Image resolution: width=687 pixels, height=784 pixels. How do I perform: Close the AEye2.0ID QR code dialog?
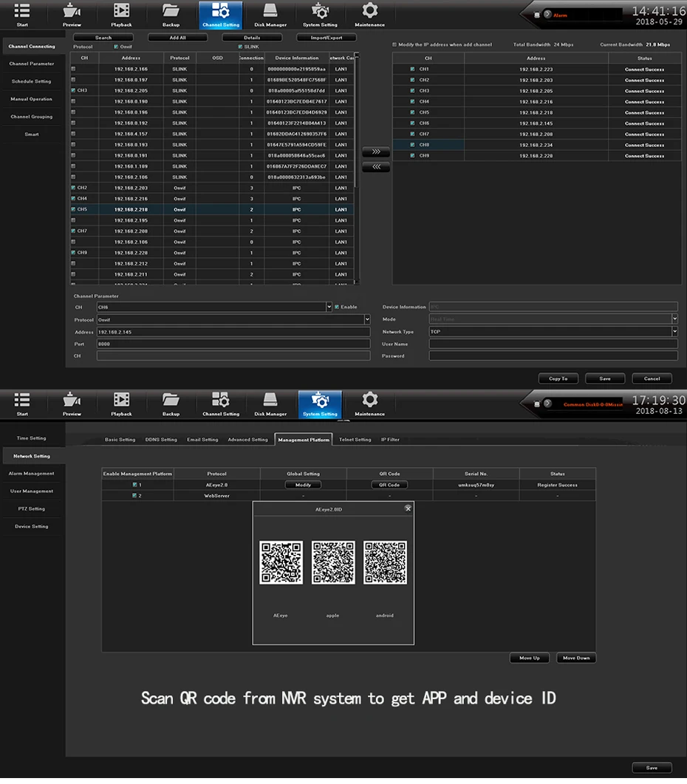(x=408, y=508)
